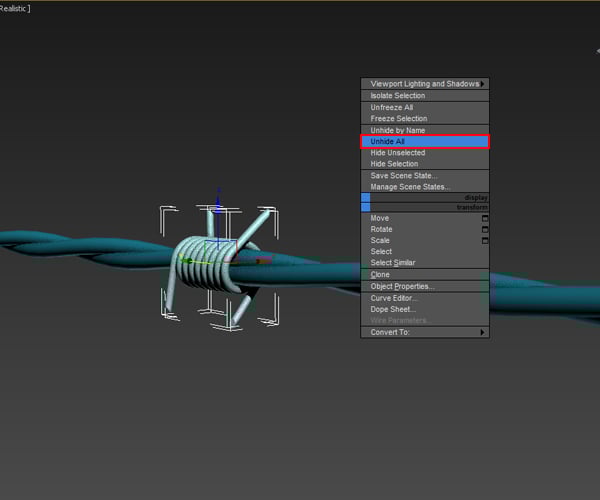Open Viewport Lighting and Shadows submenu
Image resolution: width=600 pixels, height=500 pixels.
(425, 84)
